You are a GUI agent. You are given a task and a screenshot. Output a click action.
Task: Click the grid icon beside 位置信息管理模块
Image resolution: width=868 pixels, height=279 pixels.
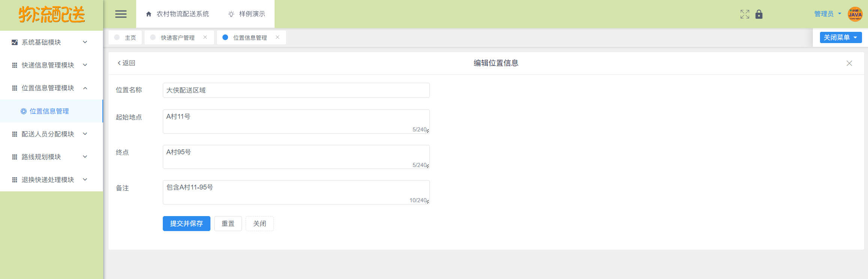pos(15,88)
